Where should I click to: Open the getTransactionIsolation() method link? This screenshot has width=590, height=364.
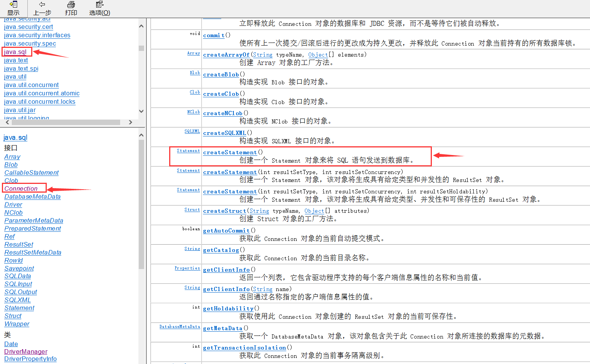244,348
